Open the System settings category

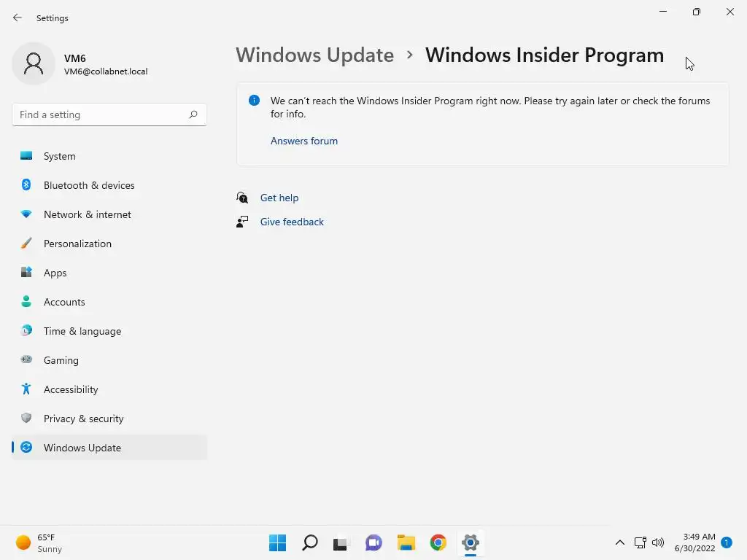59,156
